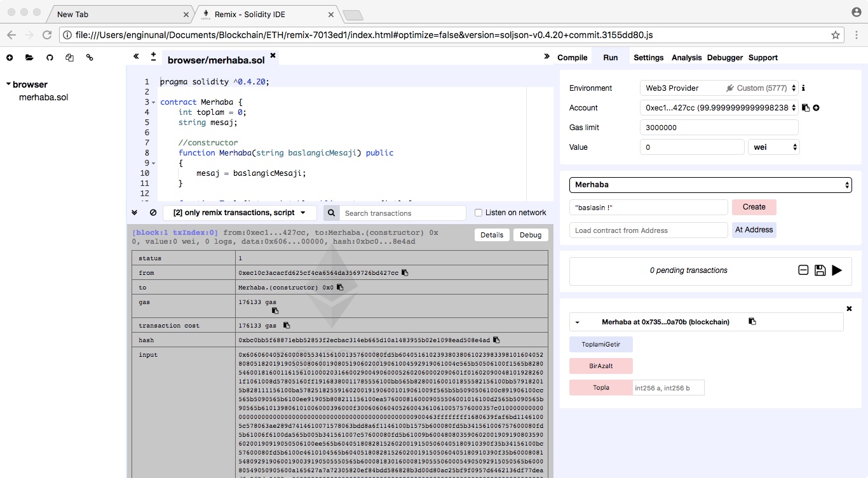Open the Support tab

(x=763, y=58)
